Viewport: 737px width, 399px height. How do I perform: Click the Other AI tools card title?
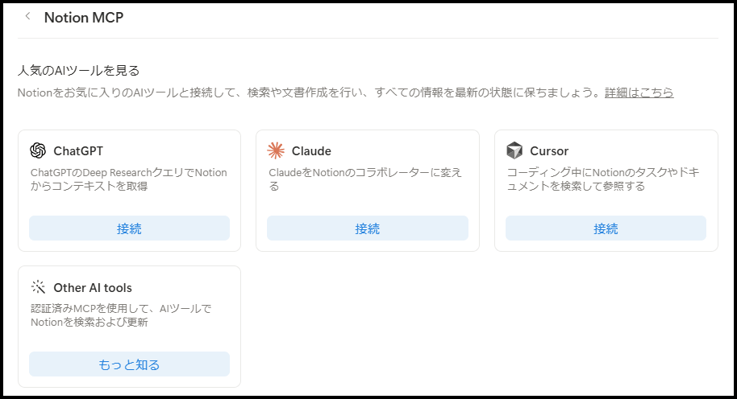tap(93, 287)
